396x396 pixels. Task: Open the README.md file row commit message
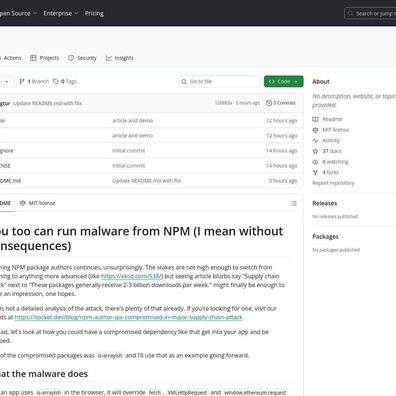(146, 181)
